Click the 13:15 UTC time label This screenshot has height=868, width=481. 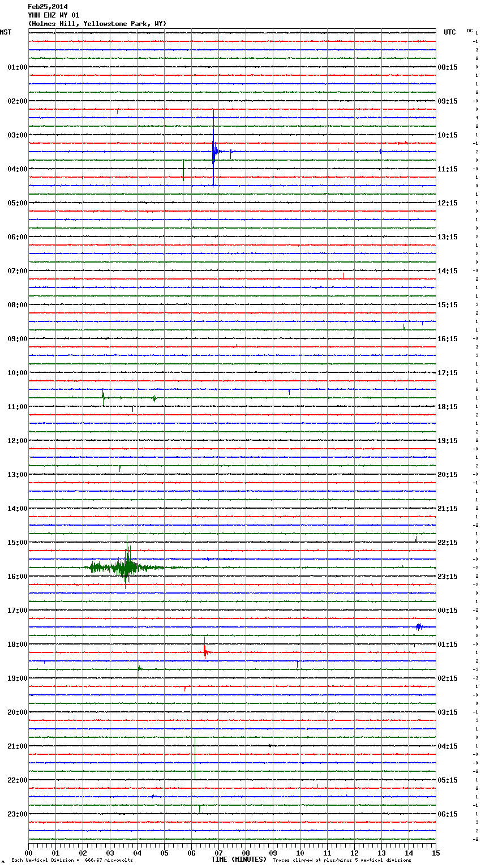(448, 237)
